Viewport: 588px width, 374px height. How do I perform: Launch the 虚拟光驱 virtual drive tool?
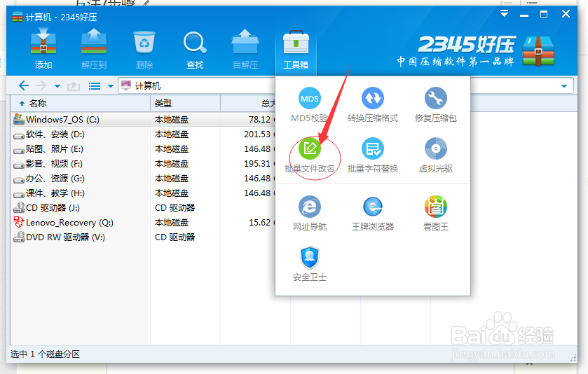pyautogui.click(x=435, y=155)
